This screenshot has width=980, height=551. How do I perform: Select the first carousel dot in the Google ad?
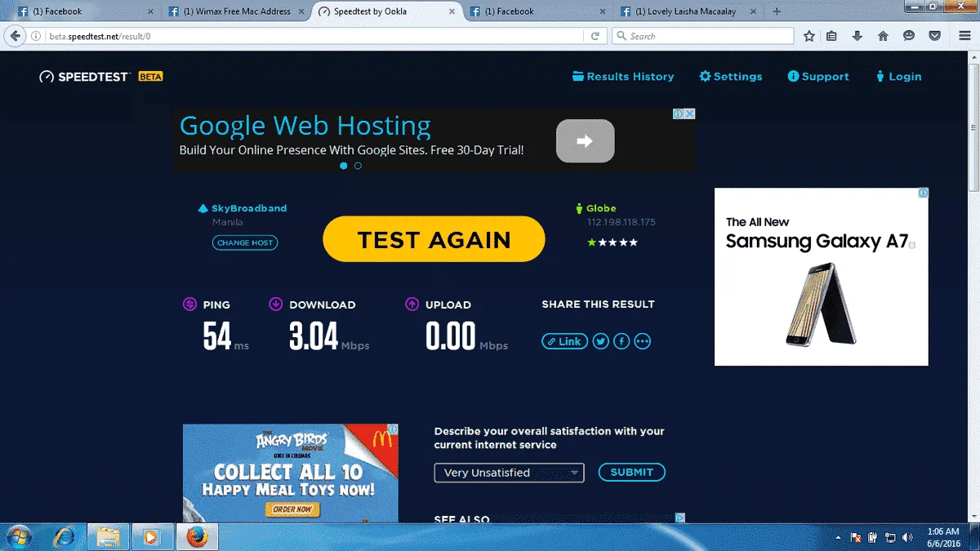pos(343,166)
